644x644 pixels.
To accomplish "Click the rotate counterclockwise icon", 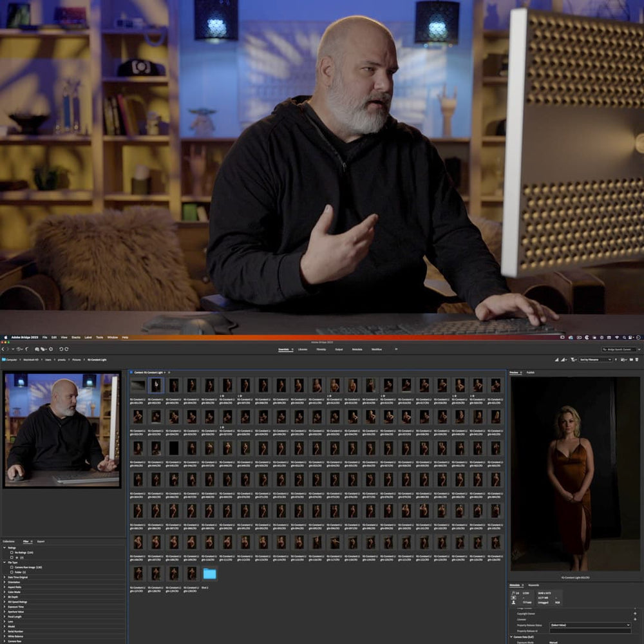I will click(x=61, y=350).
